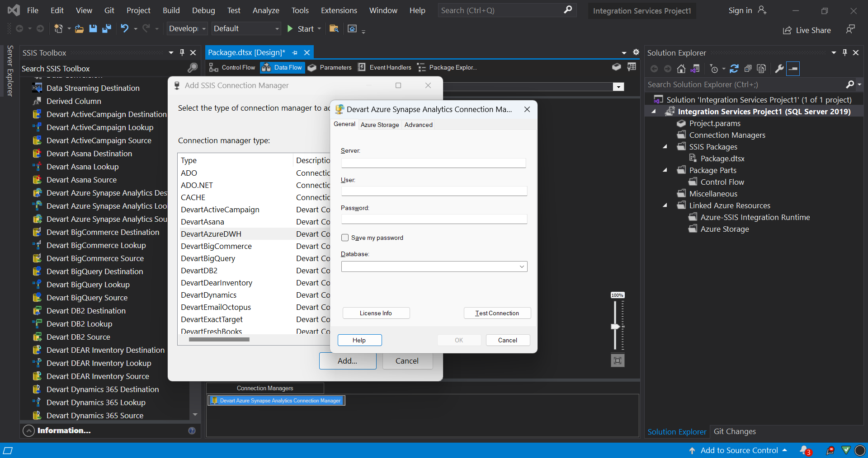The image size is (868, 458).
Task: Click the Test Connection button
Action: 497,313
